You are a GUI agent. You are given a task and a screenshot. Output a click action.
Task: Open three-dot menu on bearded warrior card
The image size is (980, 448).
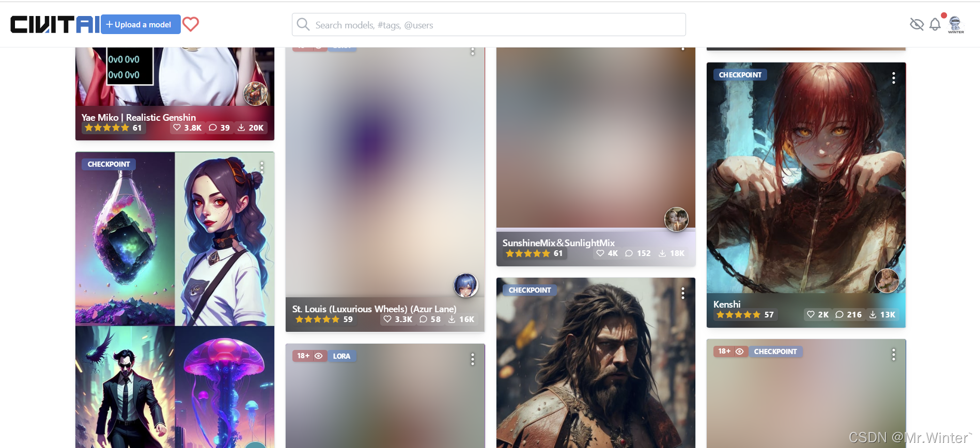coord(683,293)
